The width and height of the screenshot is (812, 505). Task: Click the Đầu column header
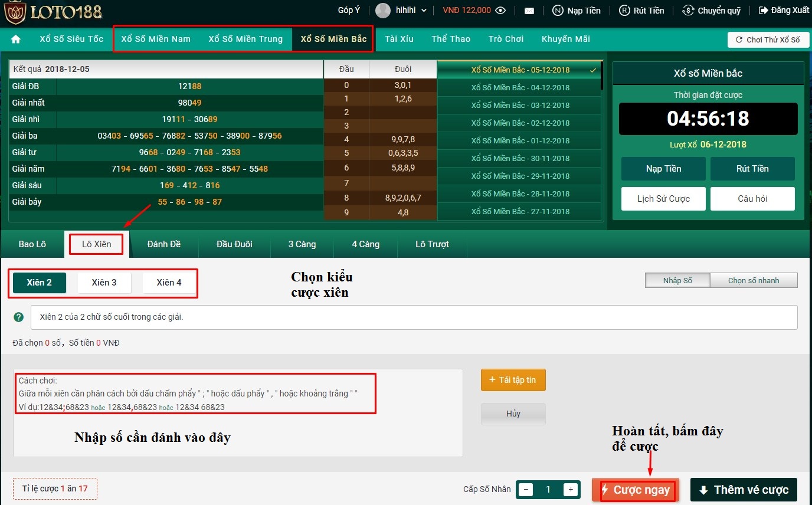(346, 70)
